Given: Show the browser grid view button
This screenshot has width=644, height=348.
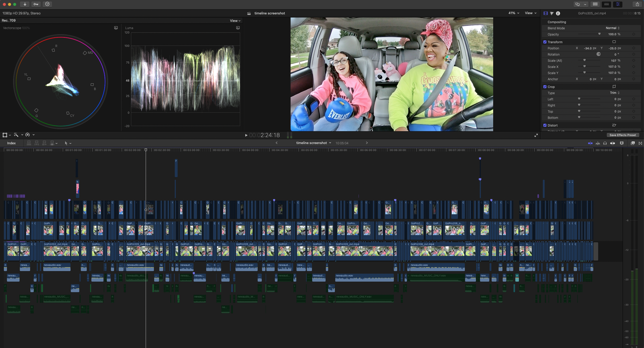Looking at the screenshot, I should pos(595,4).
